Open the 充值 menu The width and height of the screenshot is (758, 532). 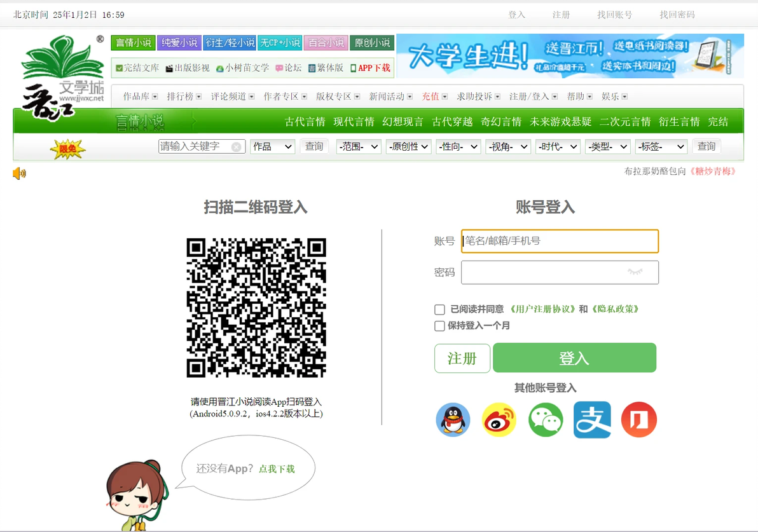[x=434, y=97]
